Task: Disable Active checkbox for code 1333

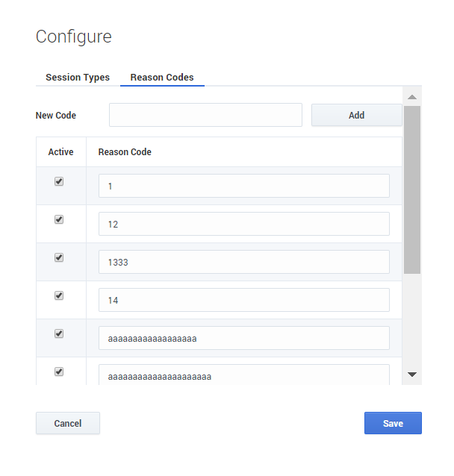Action: (x=59, y=257)
